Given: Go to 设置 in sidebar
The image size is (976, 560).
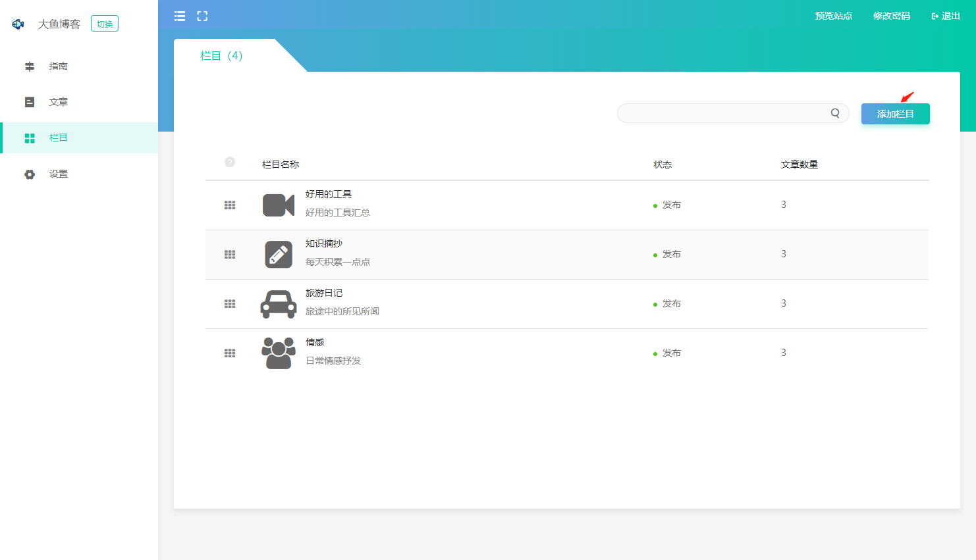Looking at the screenshot, I should click(58, 174).
